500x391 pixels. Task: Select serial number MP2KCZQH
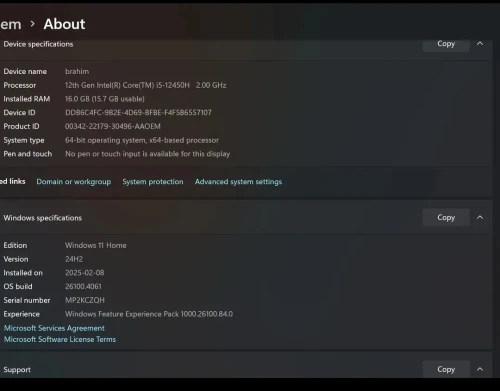coord(85,300)
